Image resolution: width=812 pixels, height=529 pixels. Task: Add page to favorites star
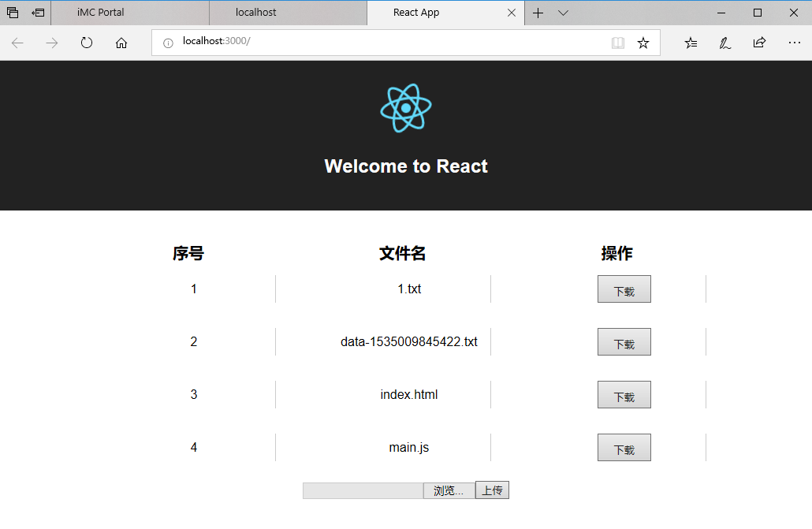643,43
